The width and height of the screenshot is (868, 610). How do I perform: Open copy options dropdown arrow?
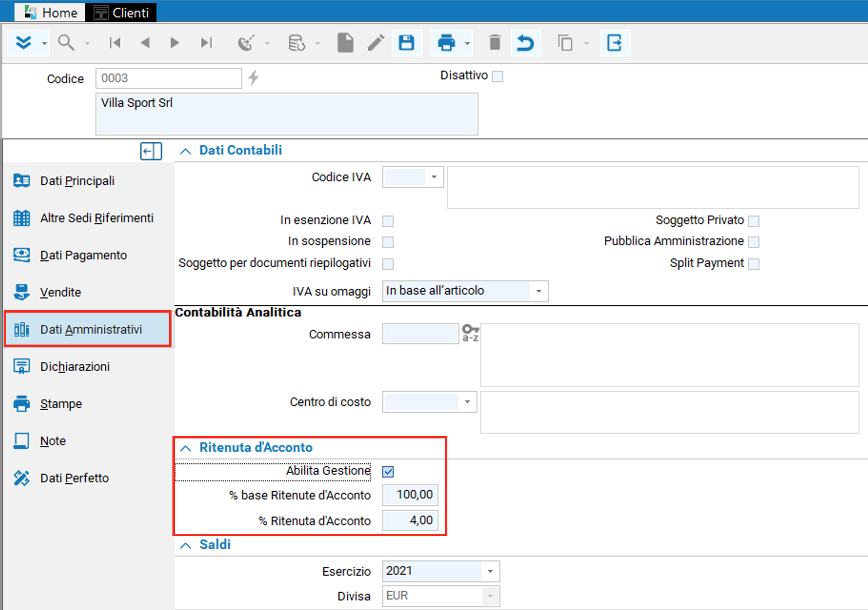point(586,43)
